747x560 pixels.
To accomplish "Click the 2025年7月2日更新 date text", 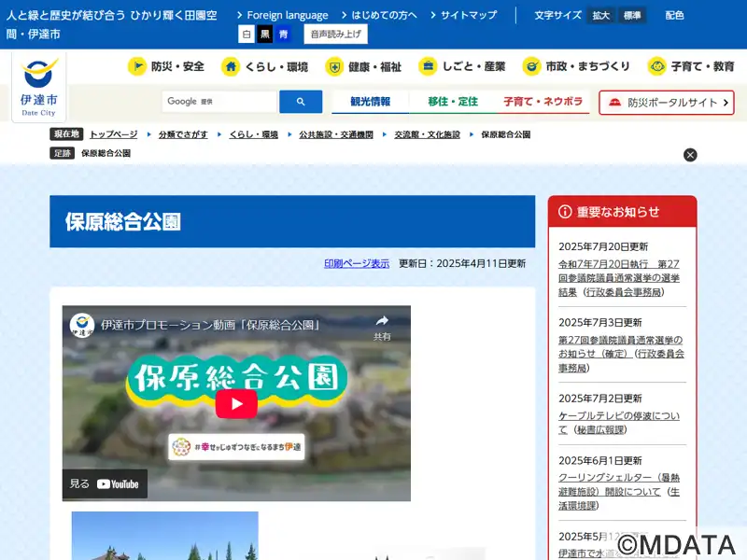I will (x=600, y=399).
